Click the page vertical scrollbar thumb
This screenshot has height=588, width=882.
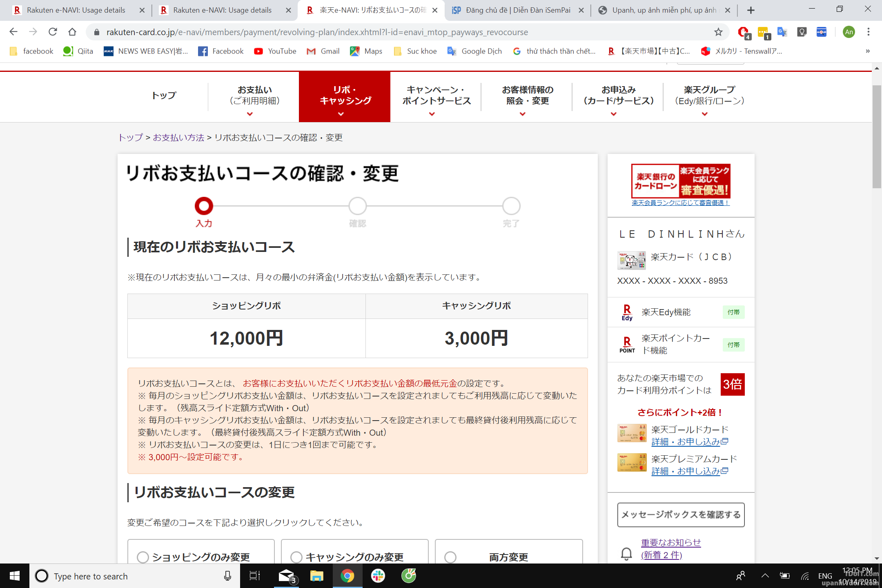[876, 137]
